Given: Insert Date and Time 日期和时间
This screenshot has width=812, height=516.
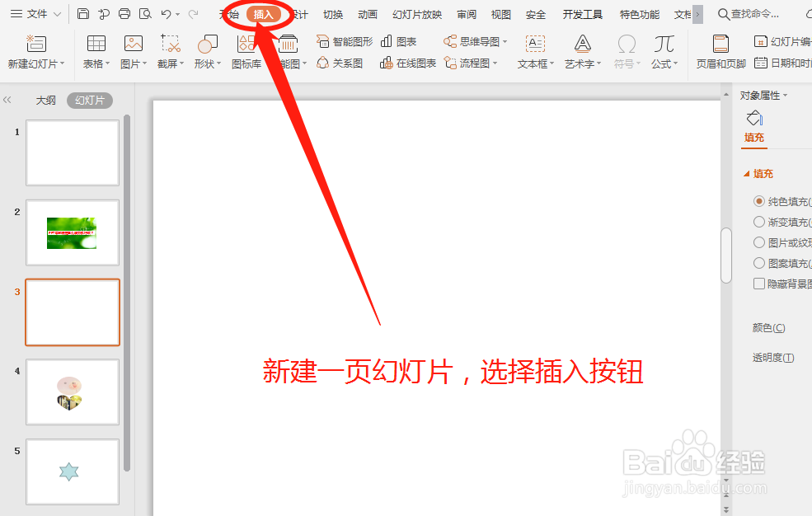Looking at the screenshot, I should click(782, 63).
